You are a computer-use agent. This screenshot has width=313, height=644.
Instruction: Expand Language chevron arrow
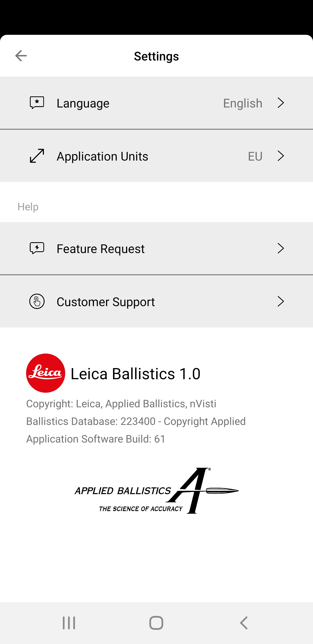click(281, 103)
